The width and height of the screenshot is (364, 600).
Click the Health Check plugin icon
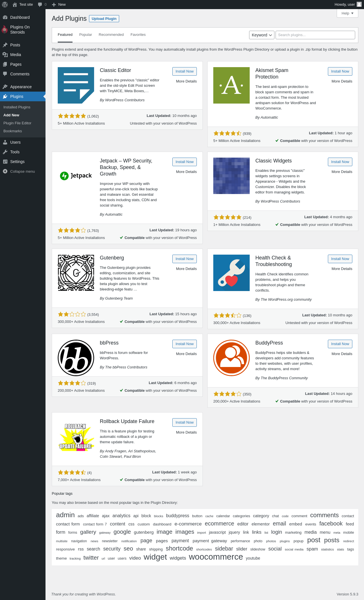pyautogui.click(x=231, y=273)
